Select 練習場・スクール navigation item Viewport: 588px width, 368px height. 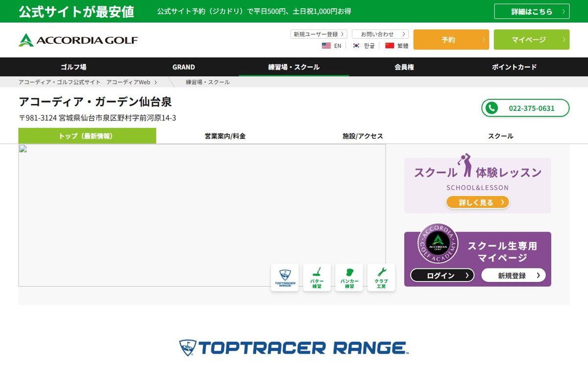[294, 67]
